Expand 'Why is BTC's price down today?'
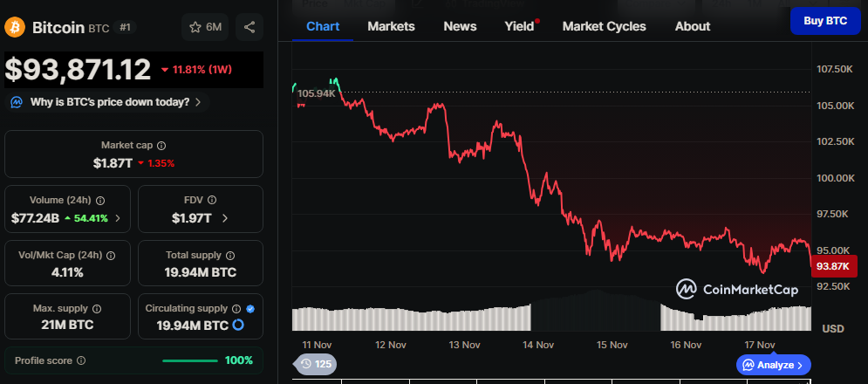 109,102
